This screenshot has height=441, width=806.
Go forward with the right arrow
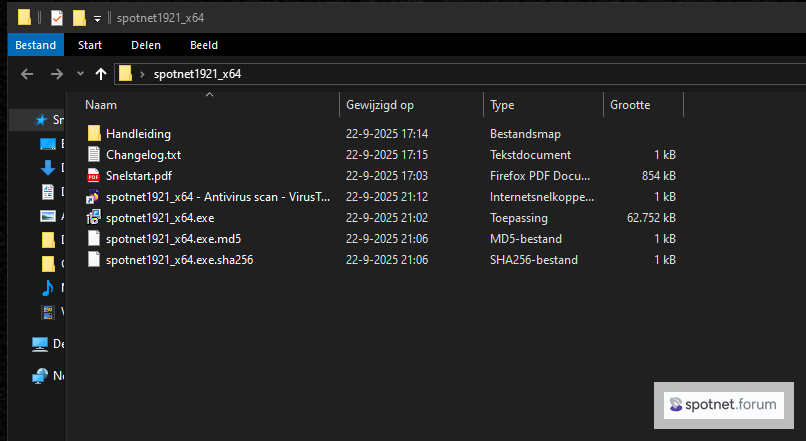(57, 74)
